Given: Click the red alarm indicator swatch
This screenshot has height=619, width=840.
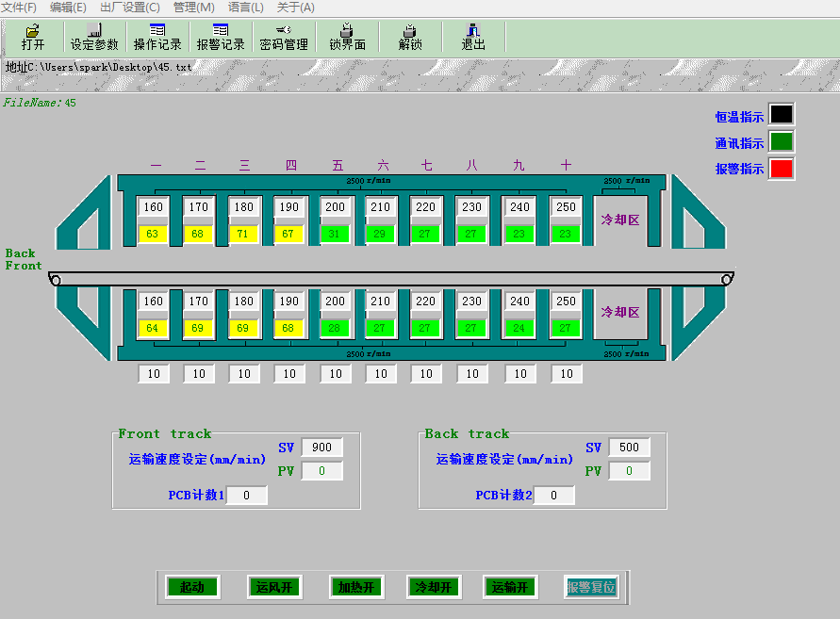Looking at the screenshot, I should pos(782,169).
